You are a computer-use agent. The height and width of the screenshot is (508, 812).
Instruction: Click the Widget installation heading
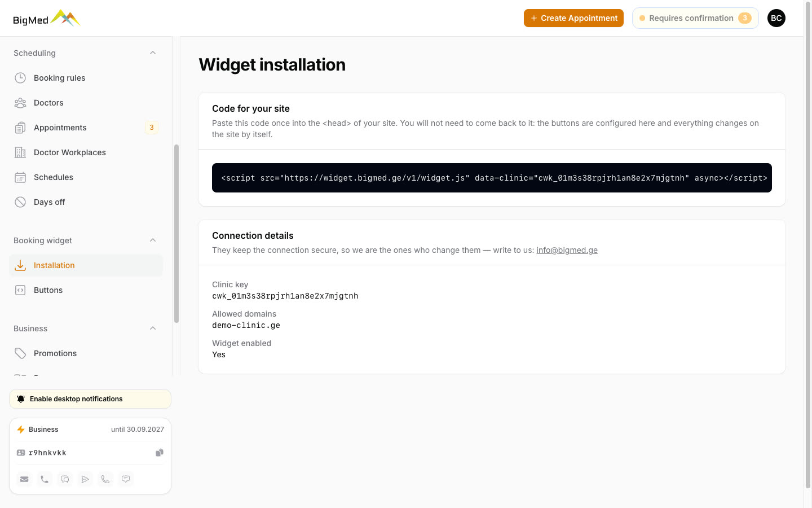[x=272, y=65]
